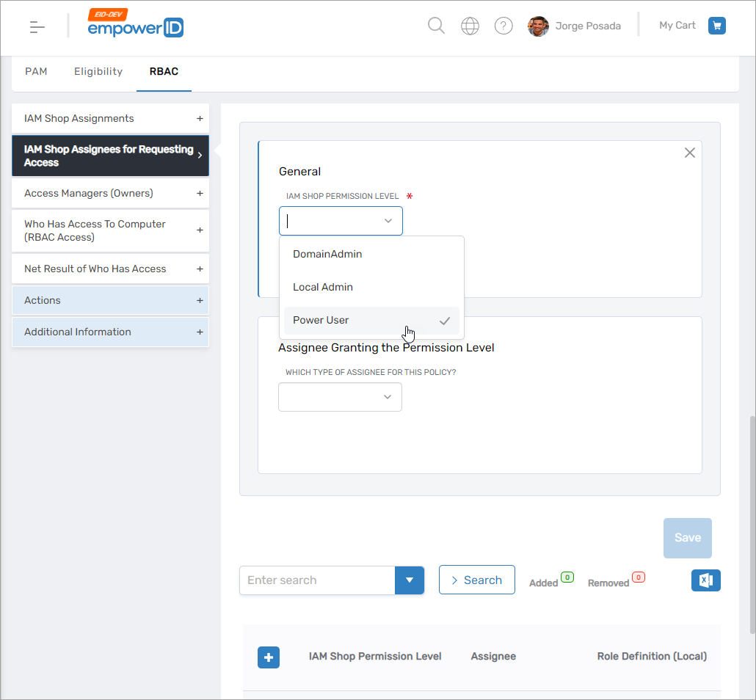Click the empowerID logo

point(136,27)
